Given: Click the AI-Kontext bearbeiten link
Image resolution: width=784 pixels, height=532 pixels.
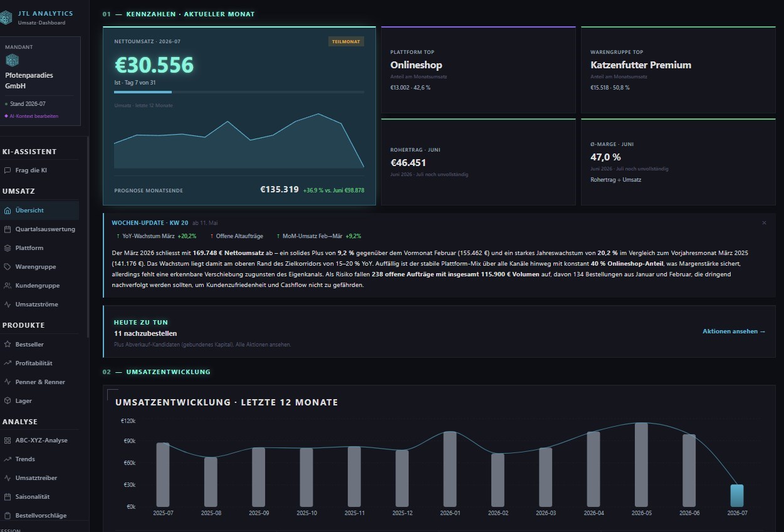Looking at the screenshot, I should click(31, 116).
